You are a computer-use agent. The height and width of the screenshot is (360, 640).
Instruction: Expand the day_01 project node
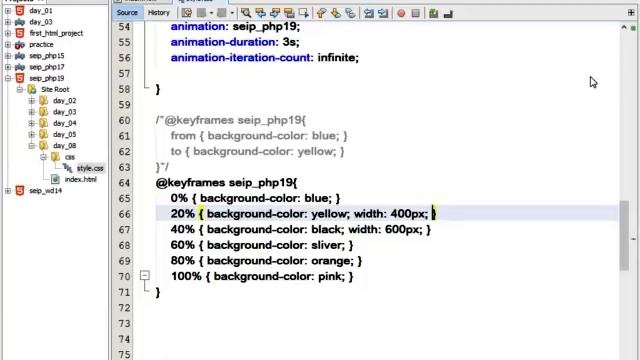click(x=8, y=11)
